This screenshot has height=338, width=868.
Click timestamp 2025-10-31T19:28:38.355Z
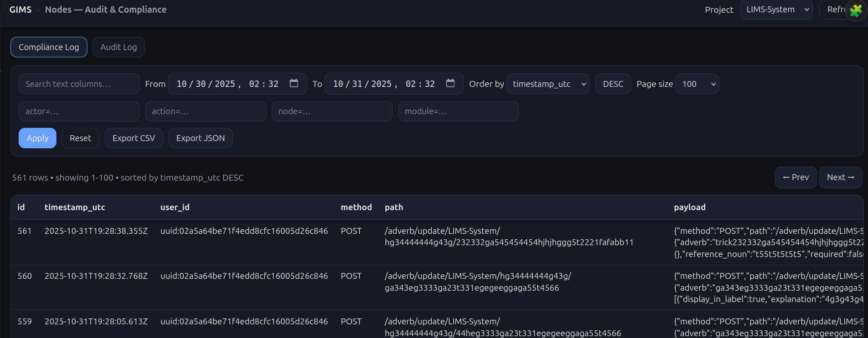[x=96, y=231]
